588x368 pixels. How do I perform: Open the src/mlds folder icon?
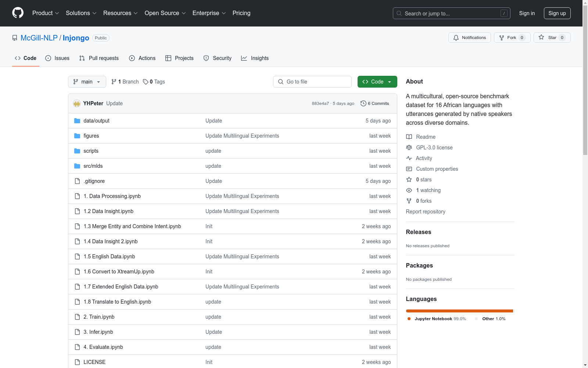pyautogui.click(x=77, y=166)
